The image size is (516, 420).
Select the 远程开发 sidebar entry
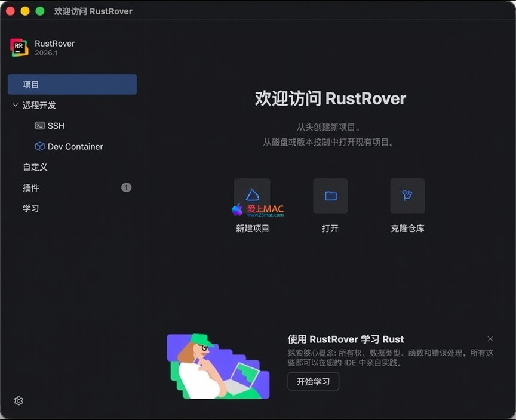point(39,105)
